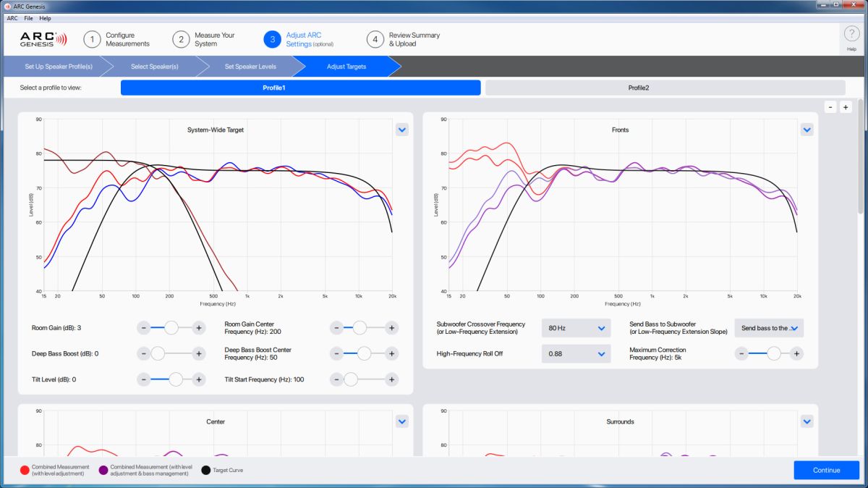Expand the System-Wide Target graph chevron
Viewport: 868px width, 488px height.
[x=402, y=130]
